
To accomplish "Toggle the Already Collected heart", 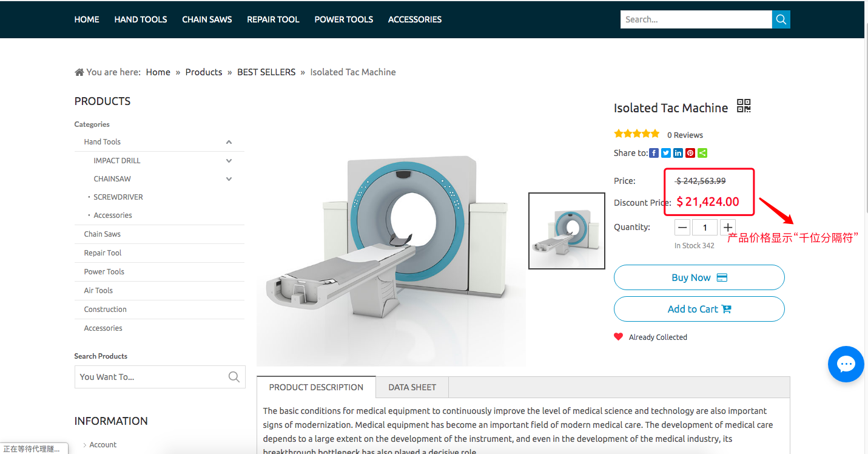I will click(x=618, y=337).
